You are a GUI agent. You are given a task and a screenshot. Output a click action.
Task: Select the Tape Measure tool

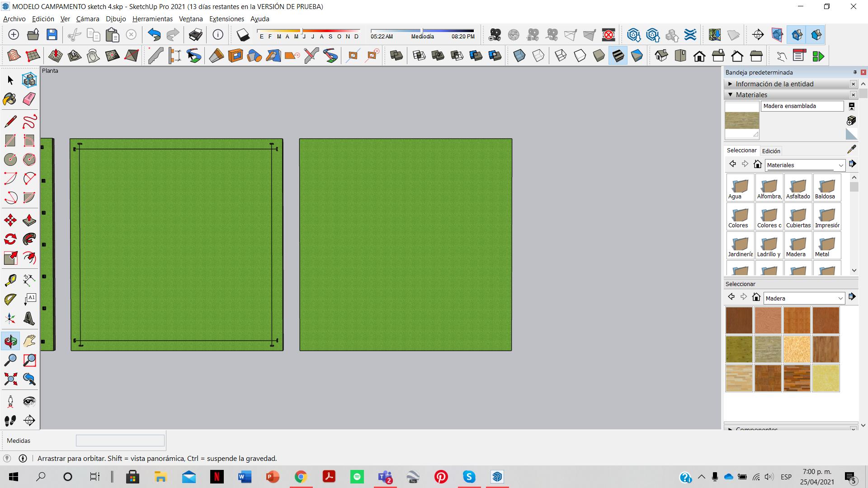(x=10, y=280)
